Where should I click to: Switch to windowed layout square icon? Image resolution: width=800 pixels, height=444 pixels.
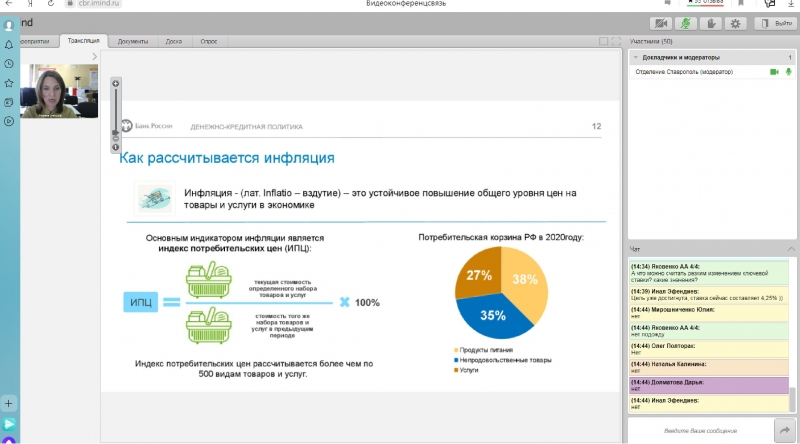(604, 41)
